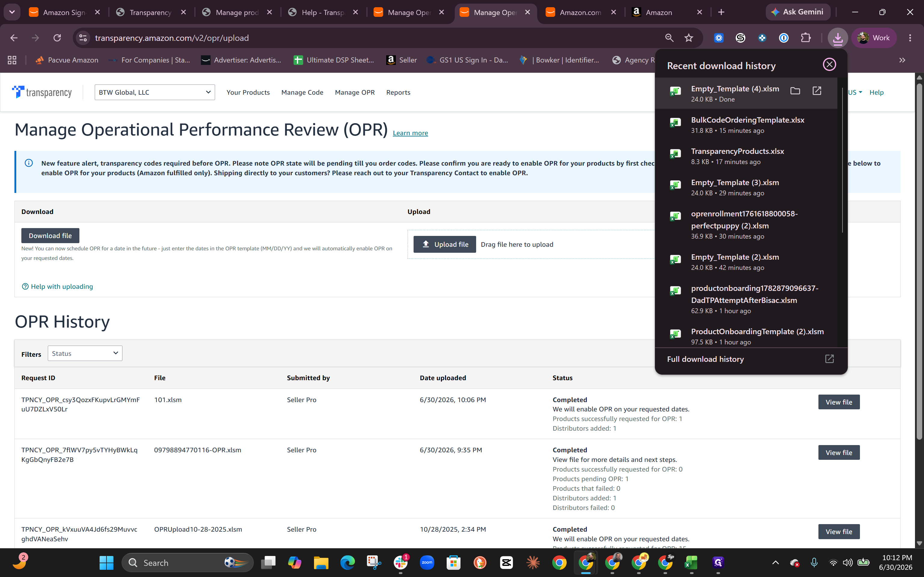924x577 pixels.
Task: Open the Learn more link
Action: point(410,133)
